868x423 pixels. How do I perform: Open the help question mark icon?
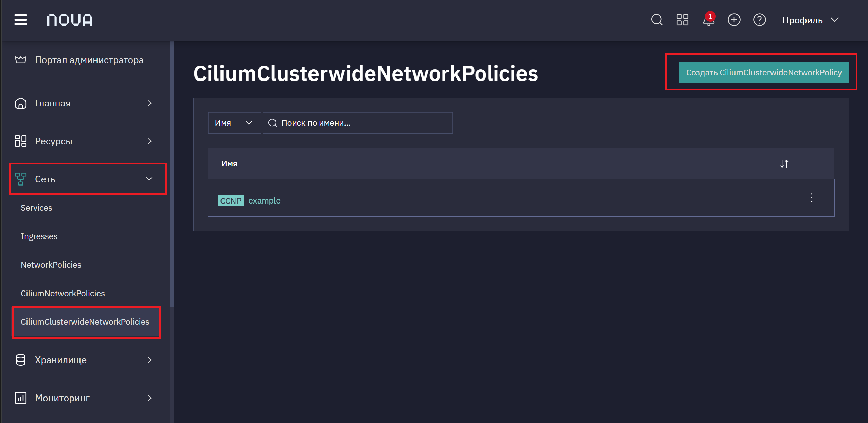point(759,20)
